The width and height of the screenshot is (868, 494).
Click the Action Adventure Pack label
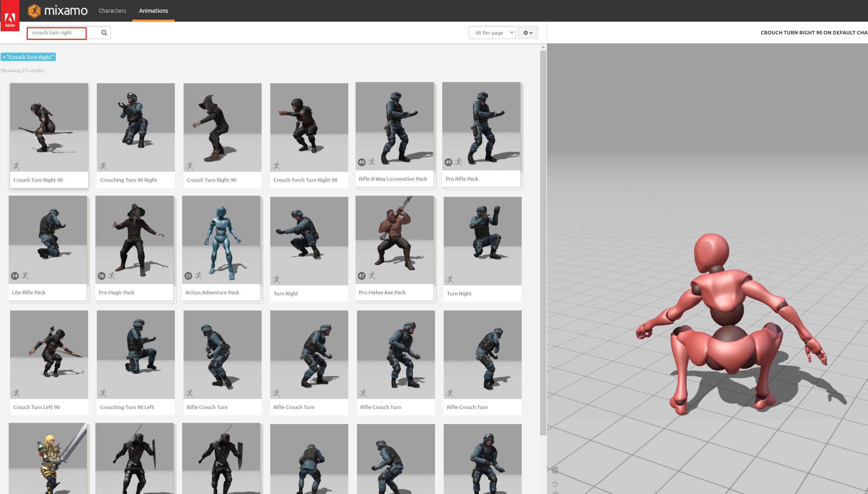[x=212, y=293]
